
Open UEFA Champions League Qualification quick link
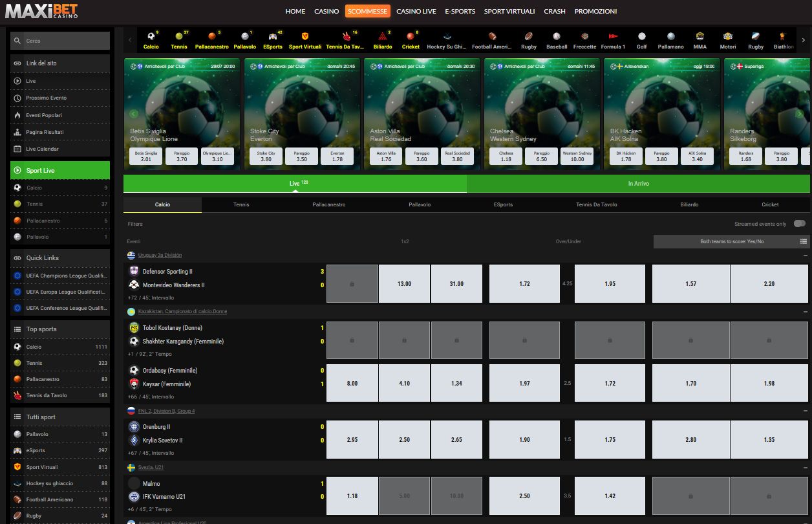[x=60, y=276]
